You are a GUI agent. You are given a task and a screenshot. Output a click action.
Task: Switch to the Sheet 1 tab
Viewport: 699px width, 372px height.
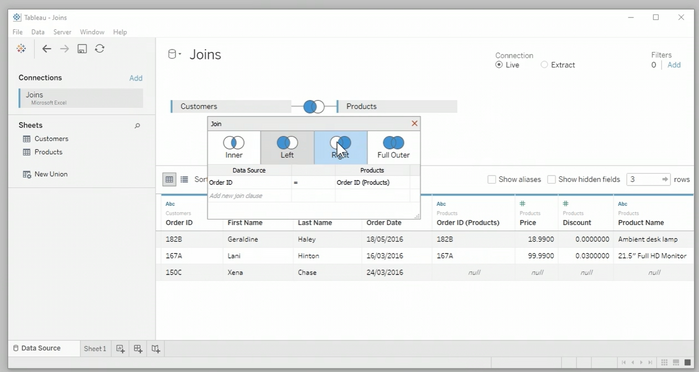(95, 349)
